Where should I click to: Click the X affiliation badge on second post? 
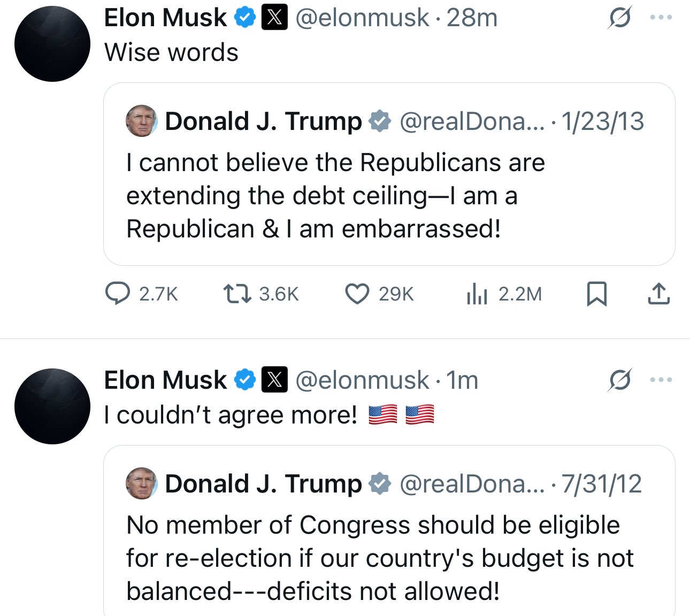[274, 380]
